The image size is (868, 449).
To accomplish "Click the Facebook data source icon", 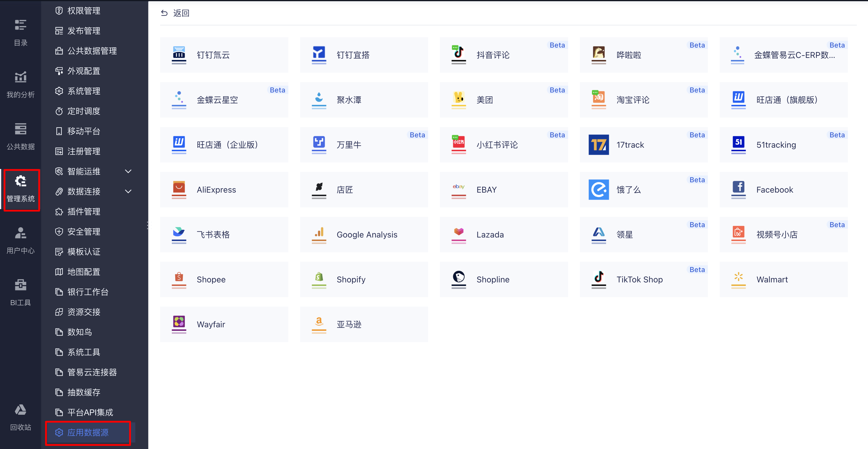I will click(738, 187).
